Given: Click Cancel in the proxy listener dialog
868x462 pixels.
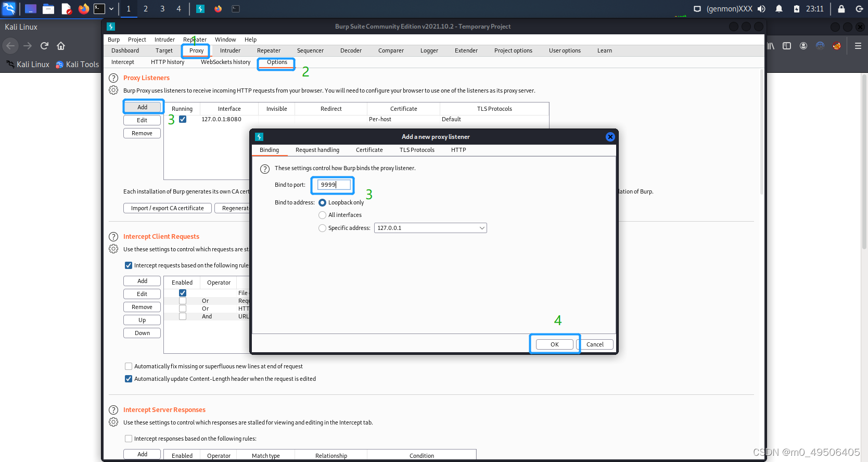Looking at the screenshot, I should [x=595, y=344].
